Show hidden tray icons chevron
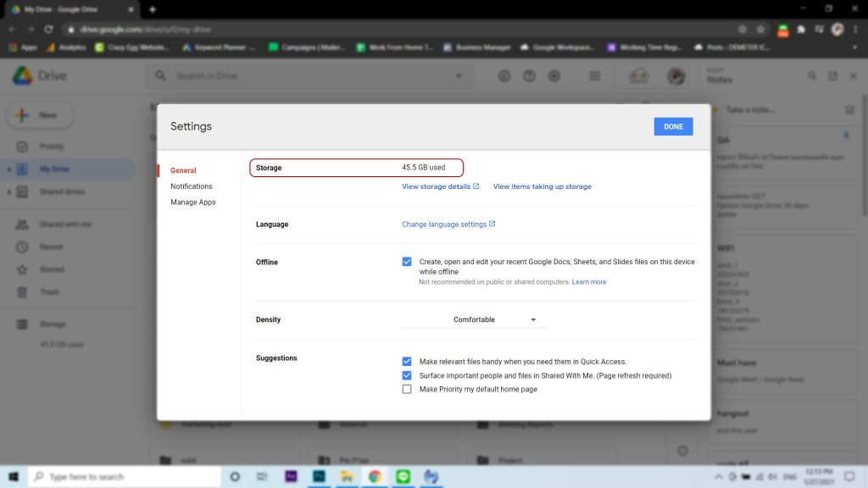Image resolution: width=868 pixels, height=488 pixels. [719, 476]
